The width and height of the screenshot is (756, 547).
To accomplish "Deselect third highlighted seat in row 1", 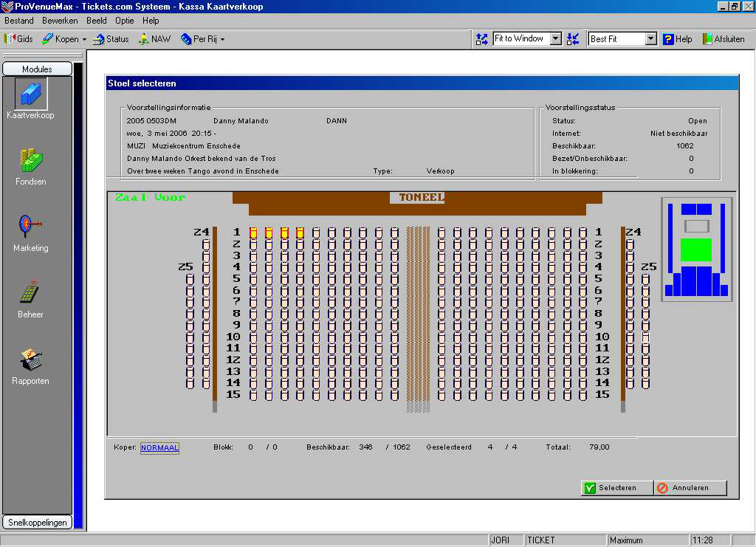I will point(284,233).
